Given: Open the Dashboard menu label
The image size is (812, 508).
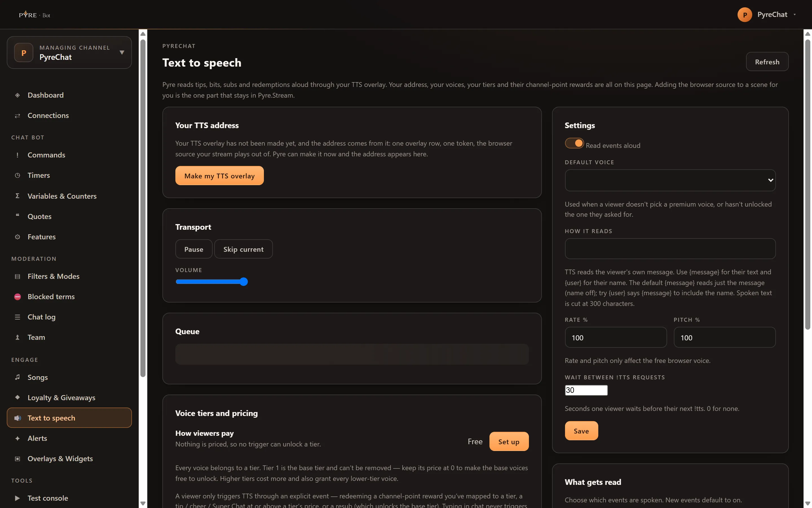Looking at the screenshot, I should [x=46, y=95].
